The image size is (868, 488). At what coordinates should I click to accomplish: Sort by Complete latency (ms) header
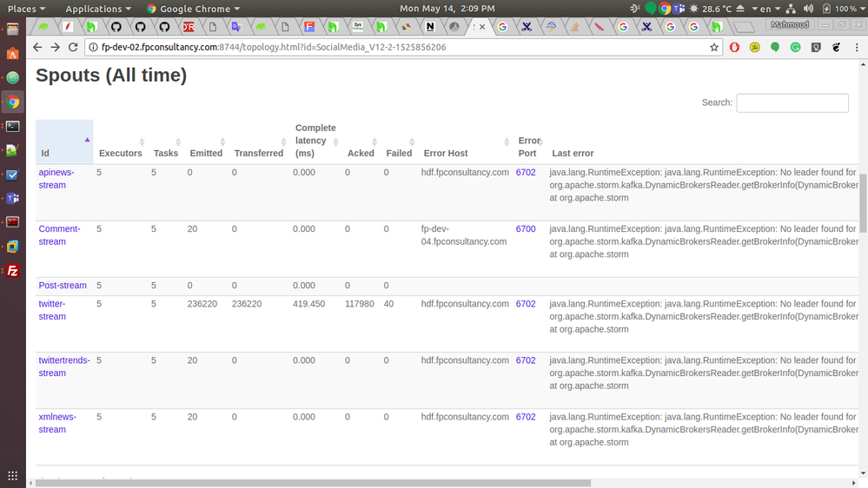pyautogui.click(x=315, y=141)
